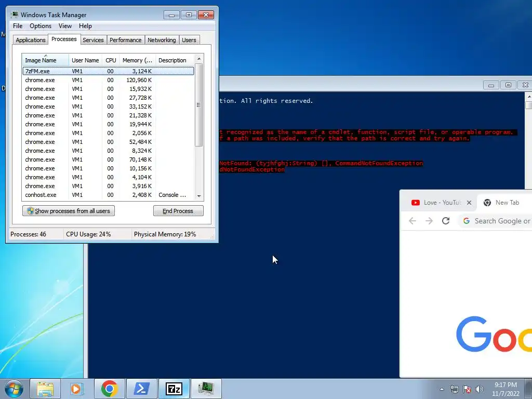Viewport: 532px width, 399px height.
Task: Select chrome.exe using 15,932 K memory
Action: [108, 89]
